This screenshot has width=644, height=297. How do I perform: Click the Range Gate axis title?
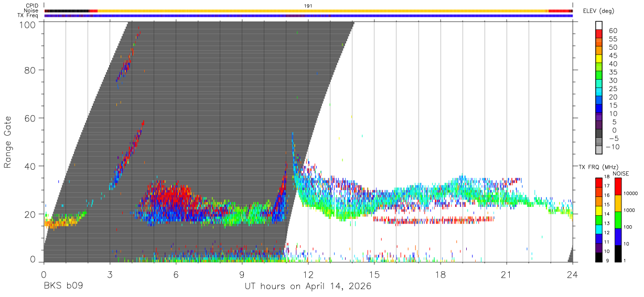click(8, 141)
